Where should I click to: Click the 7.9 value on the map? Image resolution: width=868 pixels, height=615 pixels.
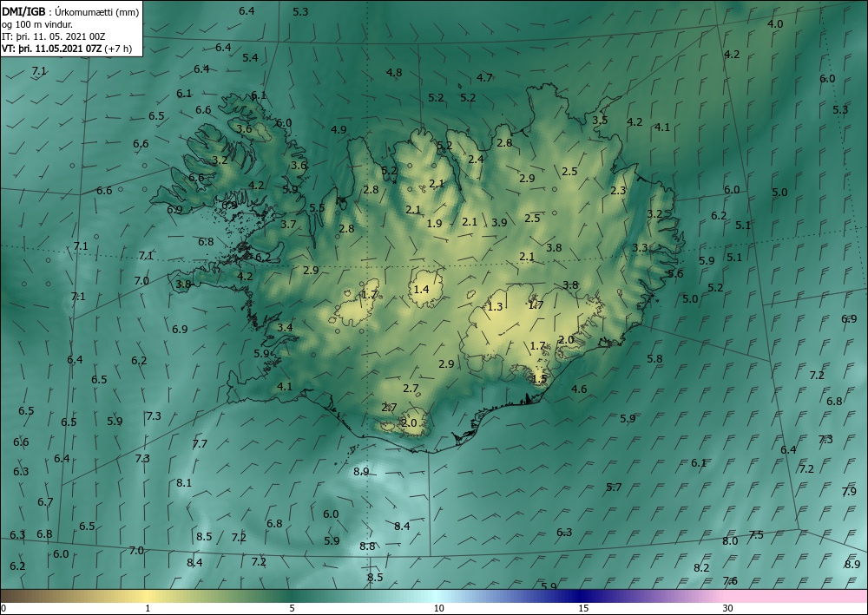[x=849, y=492]
